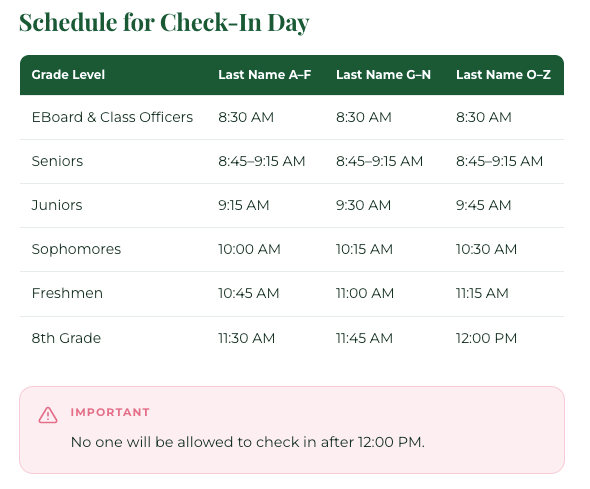This screenshot has width=590, height=489.
Task: Click the Freshmen 11:15 AM time cell
Action: (x=482, y=293)
